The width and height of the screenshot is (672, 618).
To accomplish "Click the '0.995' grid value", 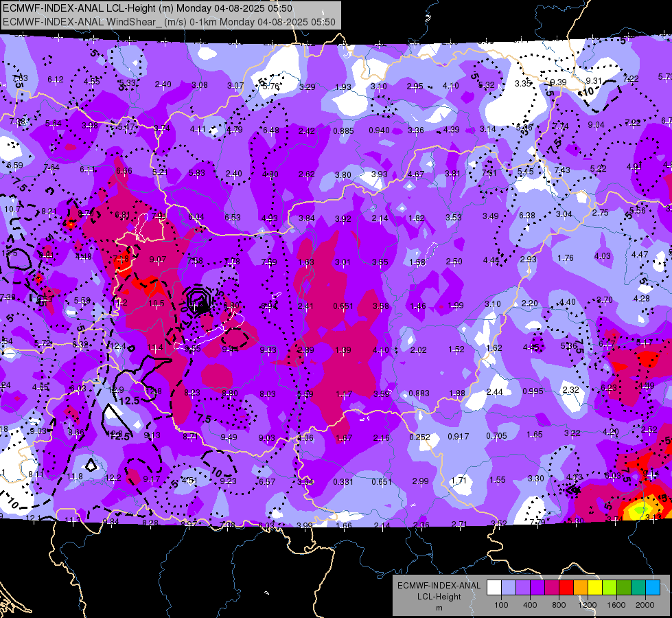I will [x=533, y=391].
